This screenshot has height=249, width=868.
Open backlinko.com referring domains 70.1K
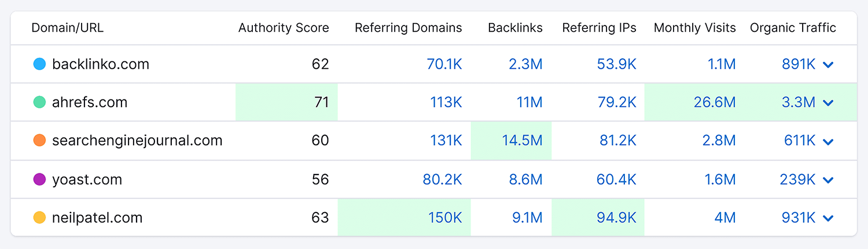[444, 64]
